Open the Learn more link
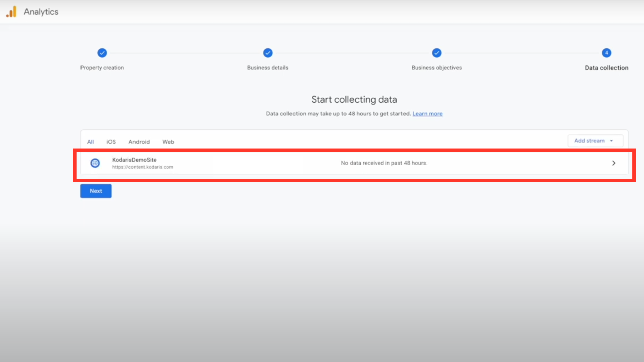This screenshot has width=644, height=362. pos(427,114)
